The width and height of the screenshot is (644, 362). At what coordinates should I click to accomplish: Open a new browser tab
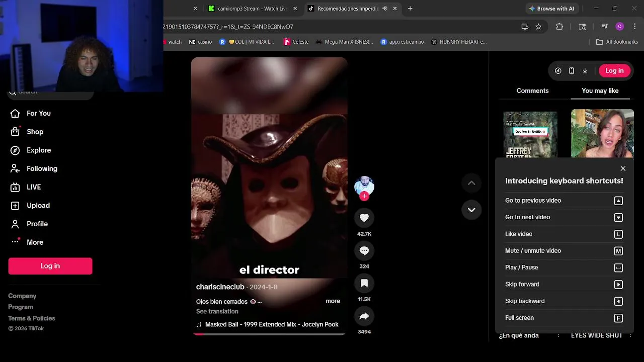(410, 9)
